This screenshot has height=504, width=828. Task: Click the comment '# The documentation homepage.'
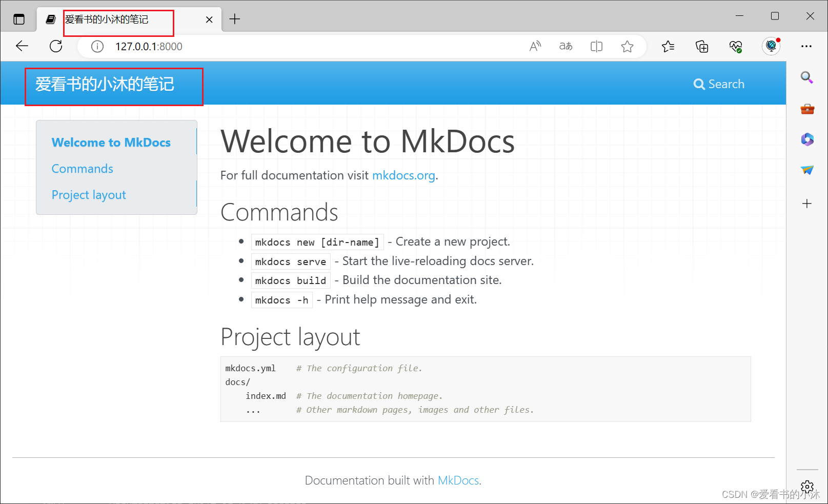[x=369, y=396]
